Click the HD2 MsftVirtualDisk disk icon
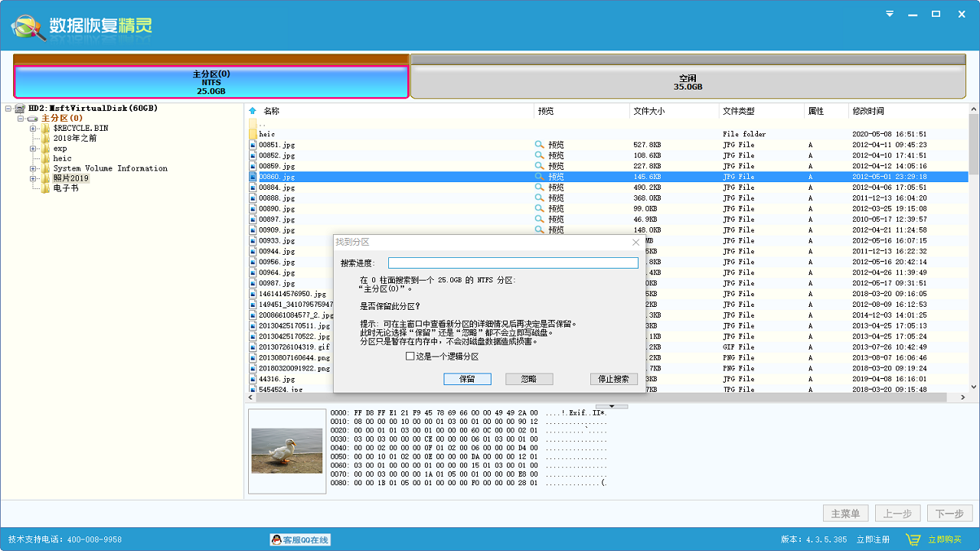 tap(19, 109)
